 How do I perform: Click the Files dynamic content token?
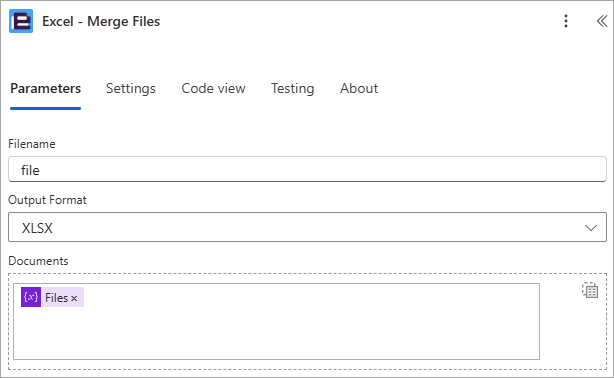point(52,297)
